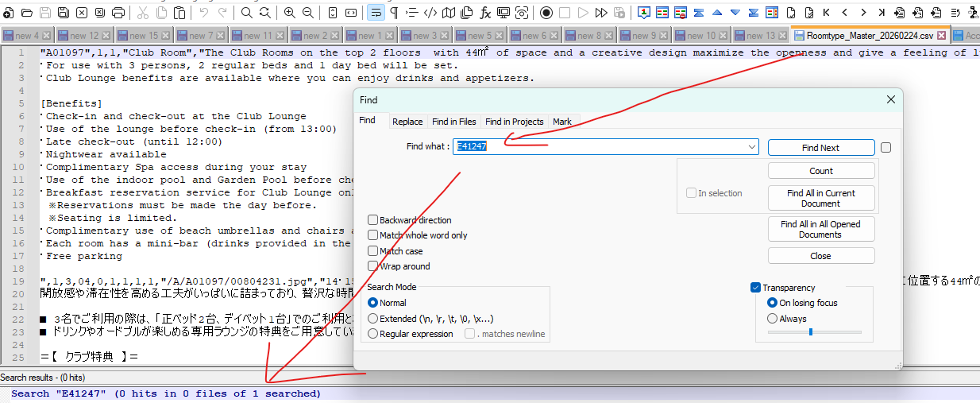Click the Find magnifier icon in toolbar
The image size is (980, 403).
point(246,13)
